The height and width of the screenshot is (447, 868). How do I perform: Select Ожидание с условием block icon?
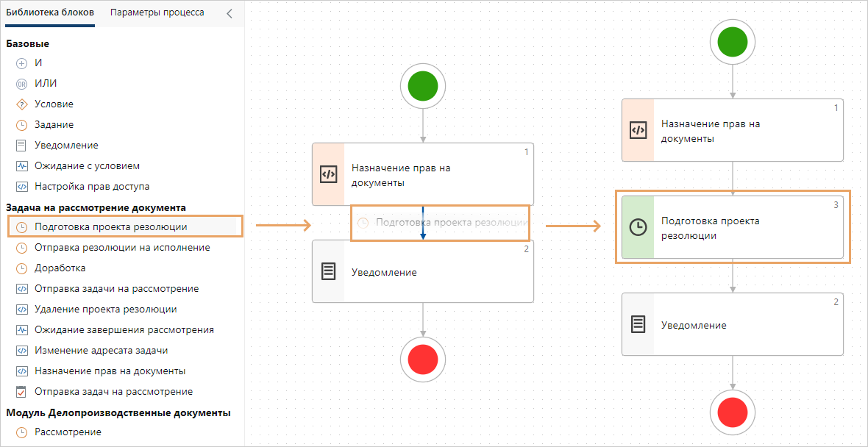coord(21,166)
